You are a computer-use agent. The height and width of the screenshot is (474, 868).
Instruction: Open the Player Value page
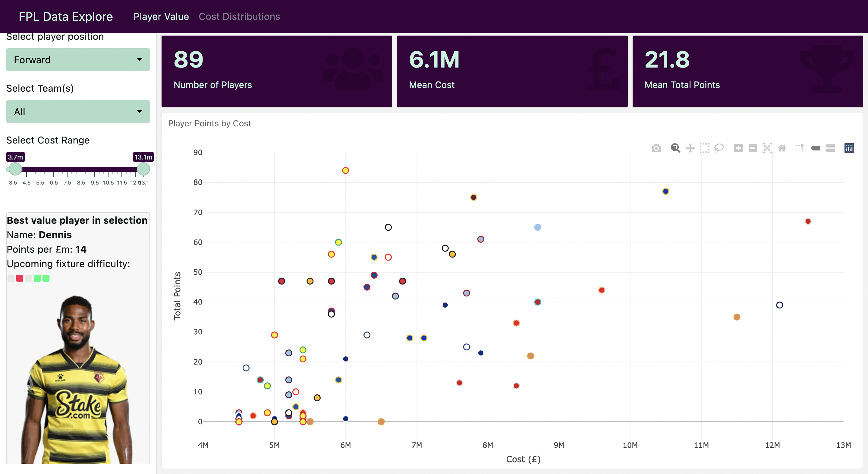(x=161, y=16)
